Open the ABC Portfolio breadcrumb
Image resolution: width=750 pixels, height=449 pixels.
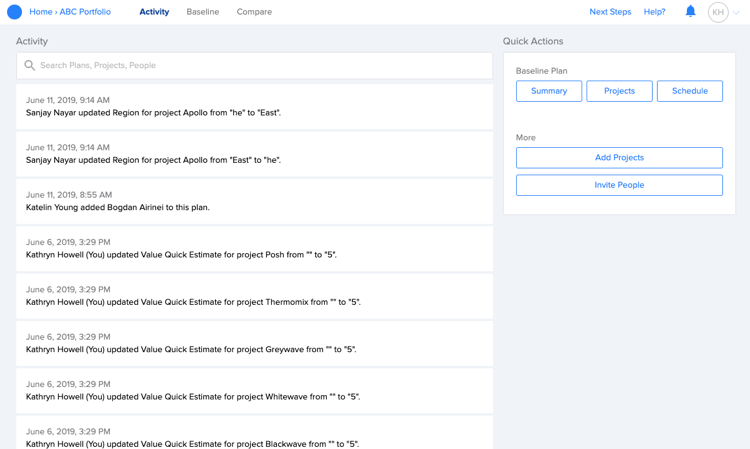85,12
